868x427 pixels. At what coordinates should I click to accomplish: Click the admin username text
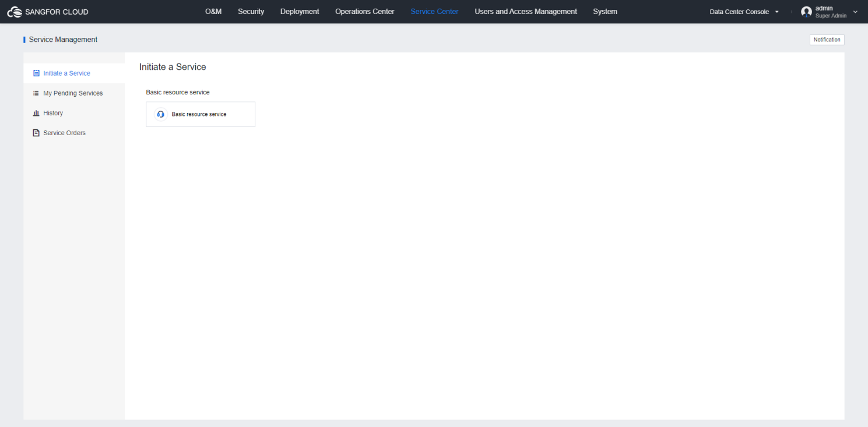[x=824, y=8]
